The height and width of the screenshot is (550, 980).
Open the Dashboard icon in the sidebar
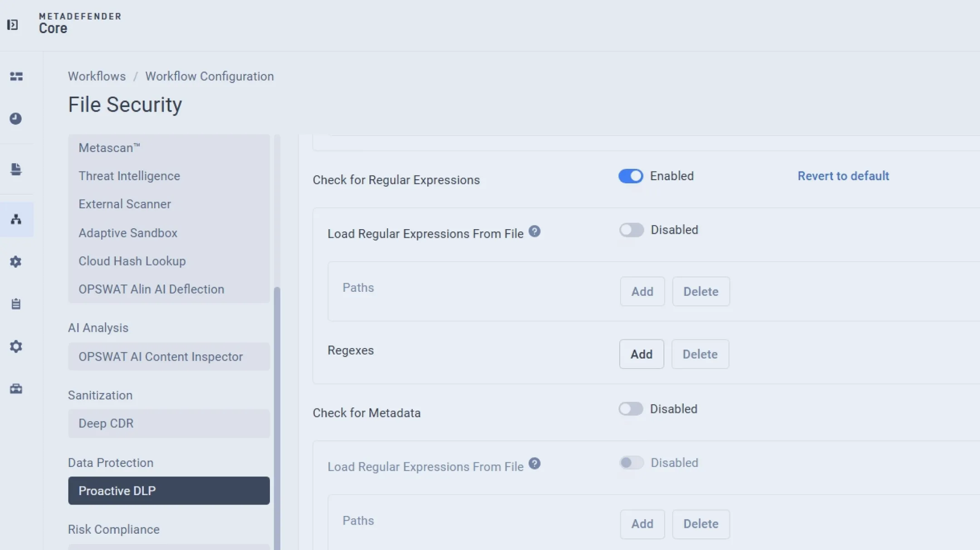coord(16,76)
